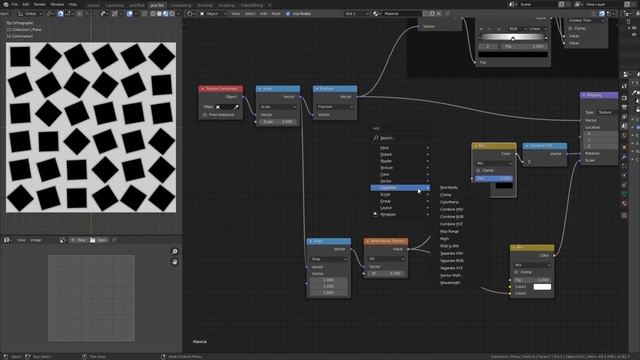The height and width of the screenshot is (360, 640).
Task: Click the Fac slider on lower Mix node
Action: click(532, 280)
